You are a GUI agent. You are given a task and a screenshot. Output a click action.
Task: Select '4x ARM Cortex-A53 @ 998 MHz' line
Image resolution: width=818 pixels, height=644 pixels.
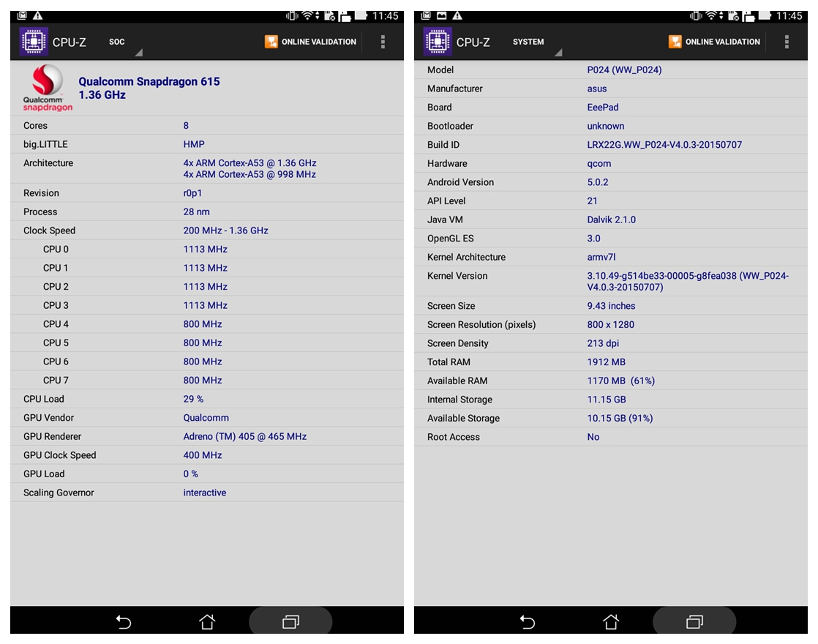249,174
